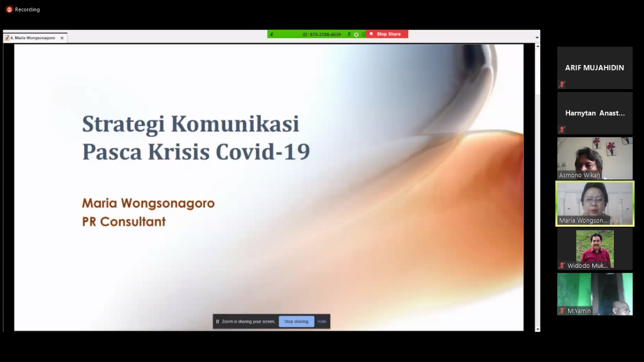The height and width of the screenshot is (362, 644).
Task: Click the PDF file icon on tab
Action: point(7,38)
